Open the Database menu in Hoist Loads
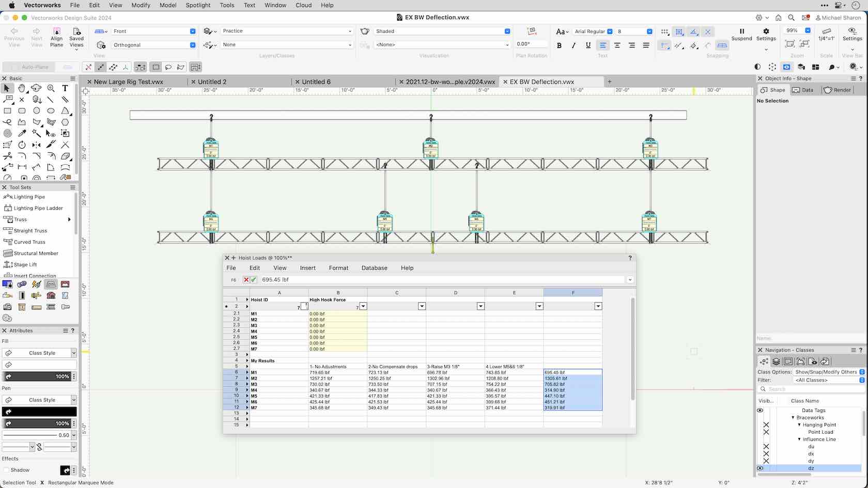Image resolution: width=868 pixels, height=488 pixels. [x=374, y=268]
